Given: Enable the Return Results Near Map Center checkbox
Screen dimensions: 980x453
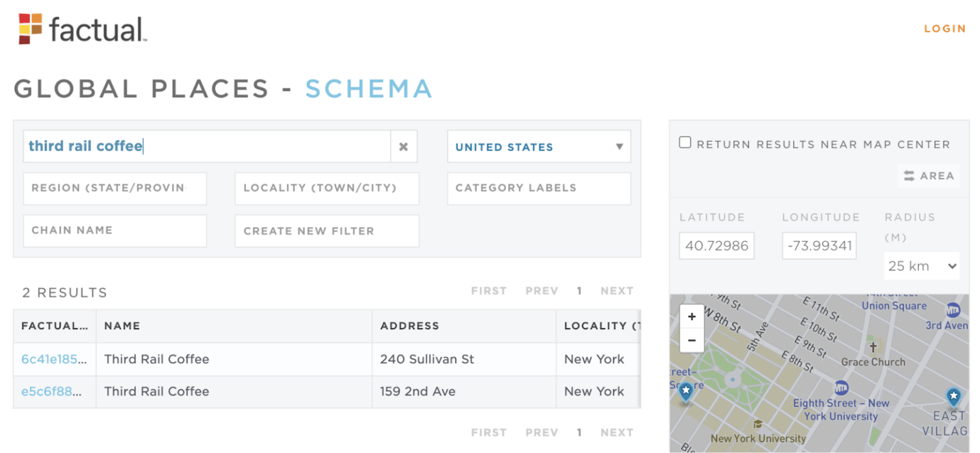Looking at the screenshot, I should point(685,142).
